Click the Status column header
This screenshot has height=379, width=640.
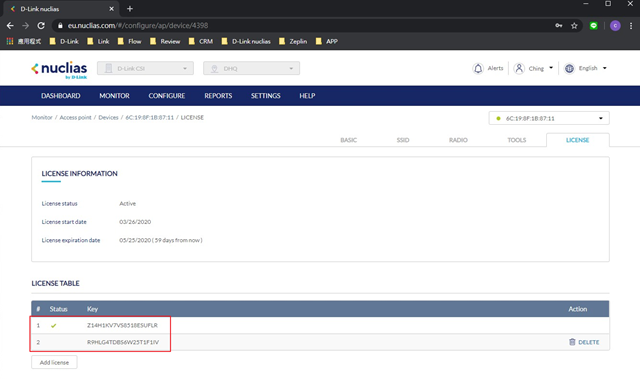[58, 309]
